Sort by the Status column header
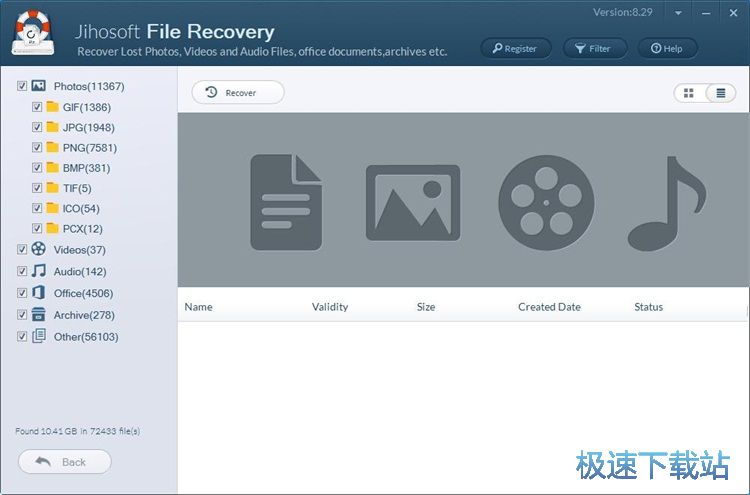The image size is (750, 495). (649, 307)
